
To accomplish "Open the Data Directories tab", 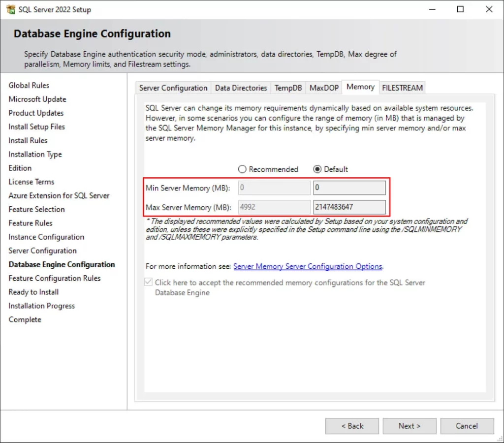I will 241,87.
